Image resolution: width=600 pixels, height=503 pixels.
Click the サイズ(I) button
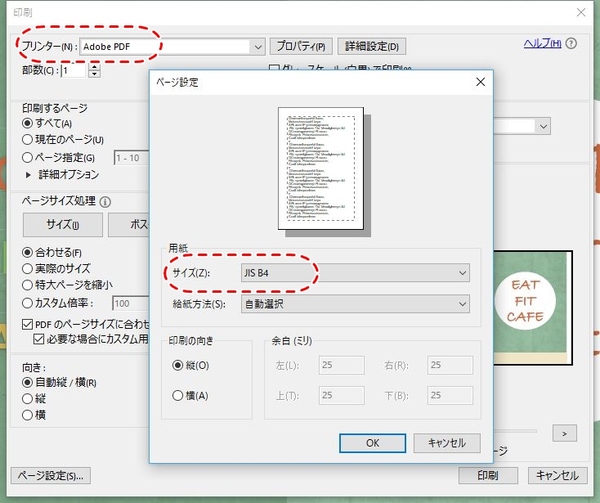63,225
